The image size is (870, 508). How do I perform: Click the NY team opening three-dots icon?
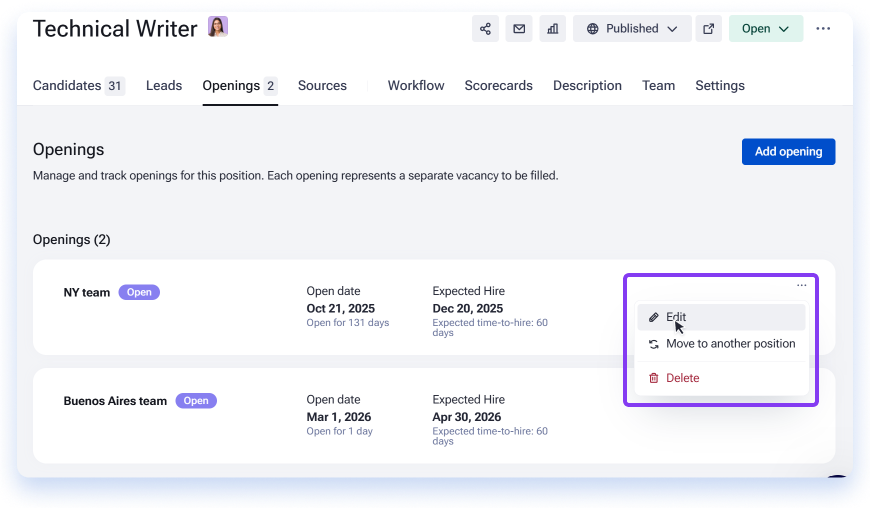click(x=802, y=285)
